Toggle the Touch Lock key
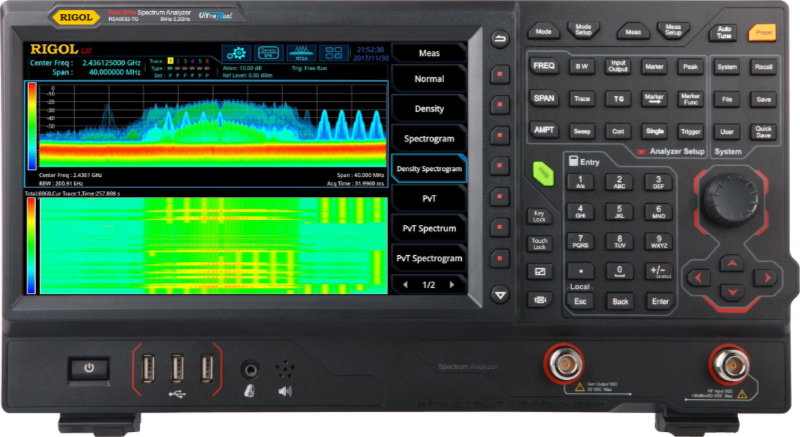 tap(539, 243)
